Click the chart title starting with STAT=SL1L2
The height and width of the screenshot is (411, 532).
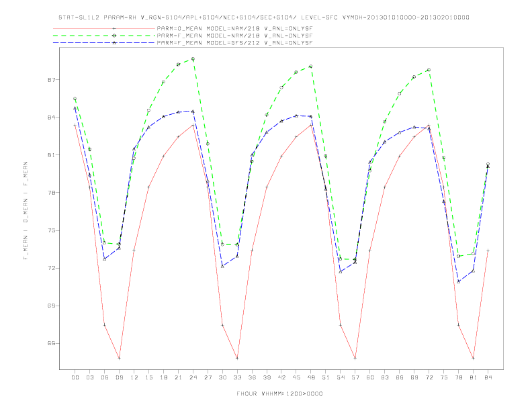(x=264, y=17)
